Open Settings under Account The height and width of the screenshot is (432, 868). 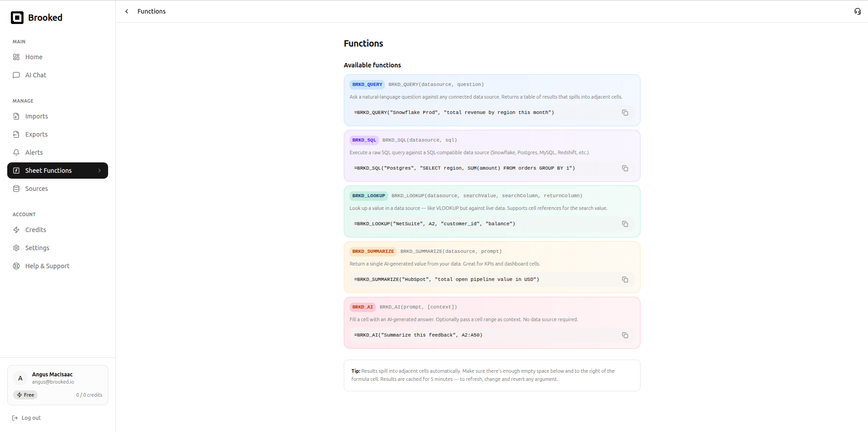tap(57, 248)
